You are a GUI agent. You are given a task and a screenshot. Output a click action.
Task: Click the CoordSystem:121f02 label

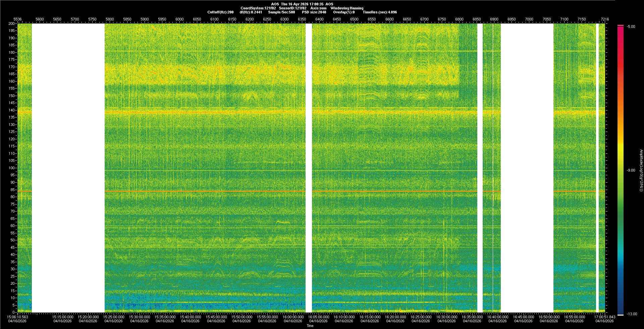pyautogui.click(x=258, y=8)
